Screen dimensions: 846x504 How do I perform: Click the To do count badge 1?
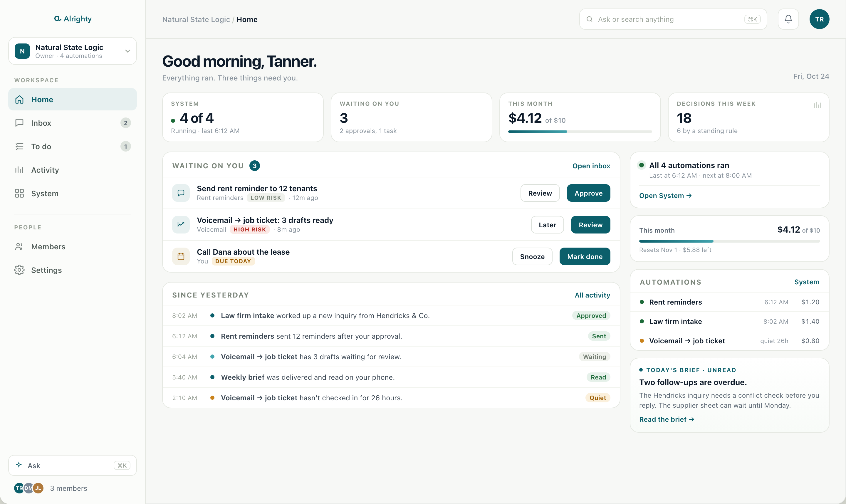point(125,146)
